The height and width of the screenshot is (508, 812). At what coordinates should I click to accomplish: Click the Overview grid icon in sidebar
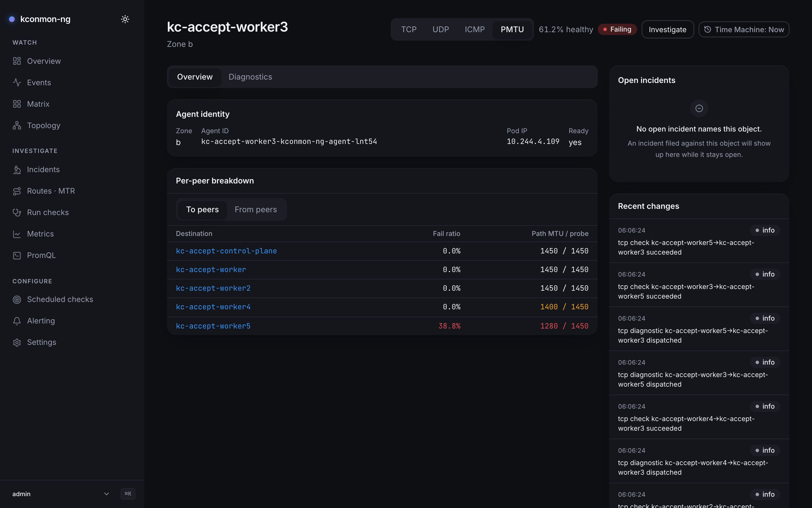[x=17, y=61]
